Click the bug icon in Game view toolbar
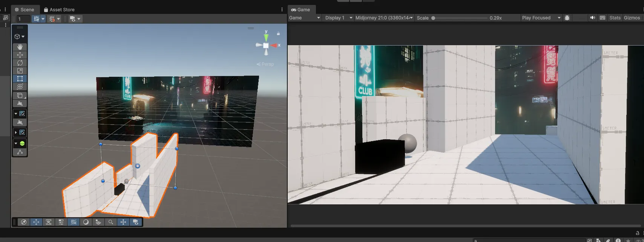The height and width of the screenshot is (242, 644). [x=567, y=18]
